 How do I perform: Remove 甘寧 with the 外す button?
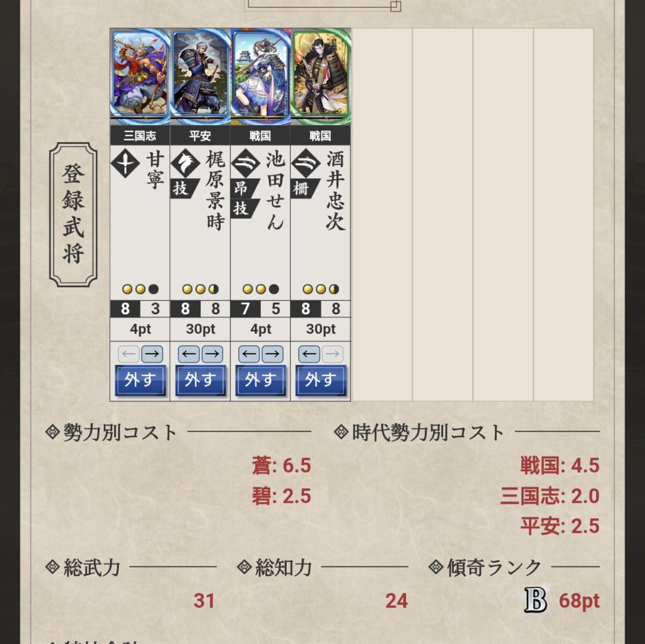[140, 380]
